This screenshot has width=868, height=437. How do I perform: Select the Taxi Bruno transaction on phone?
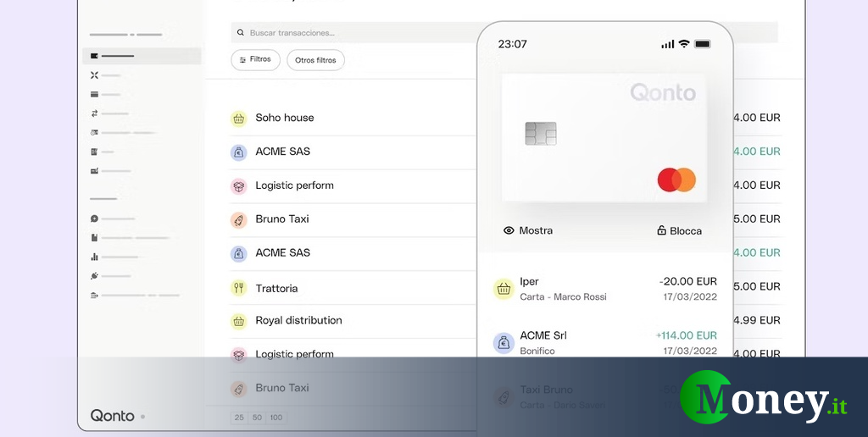605,396
